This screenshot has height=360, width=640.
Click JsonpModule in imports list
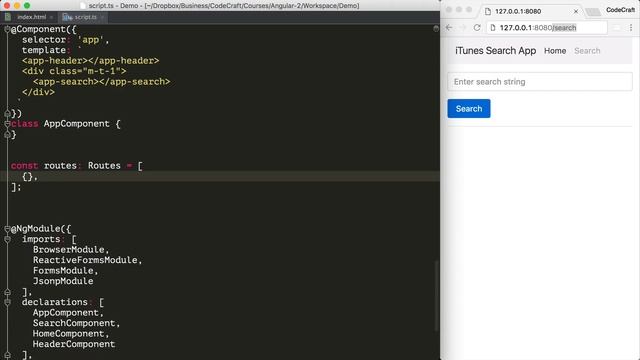click(x=63, y=281)
